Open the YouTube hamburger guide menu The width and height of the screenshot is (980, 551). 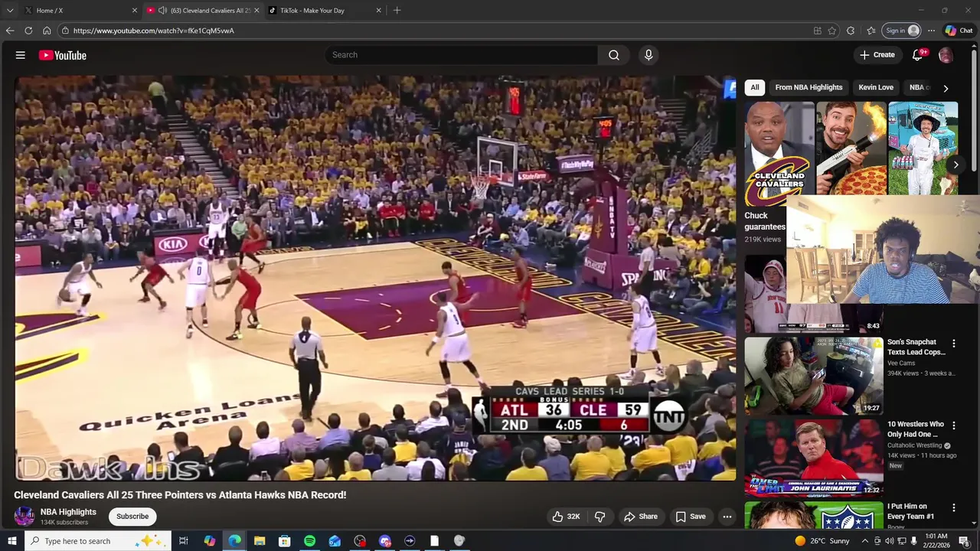point(21,55)
